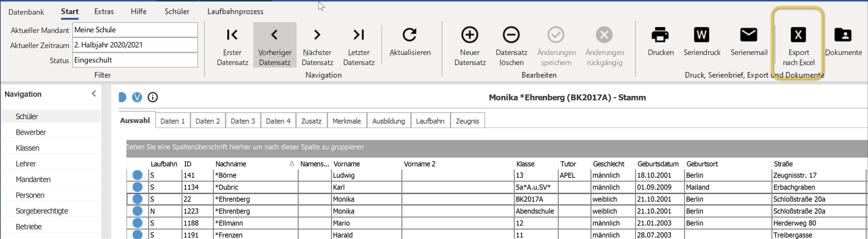Select Bewerber in navigation list
This screenshot has height=239, width=868.
51,132
